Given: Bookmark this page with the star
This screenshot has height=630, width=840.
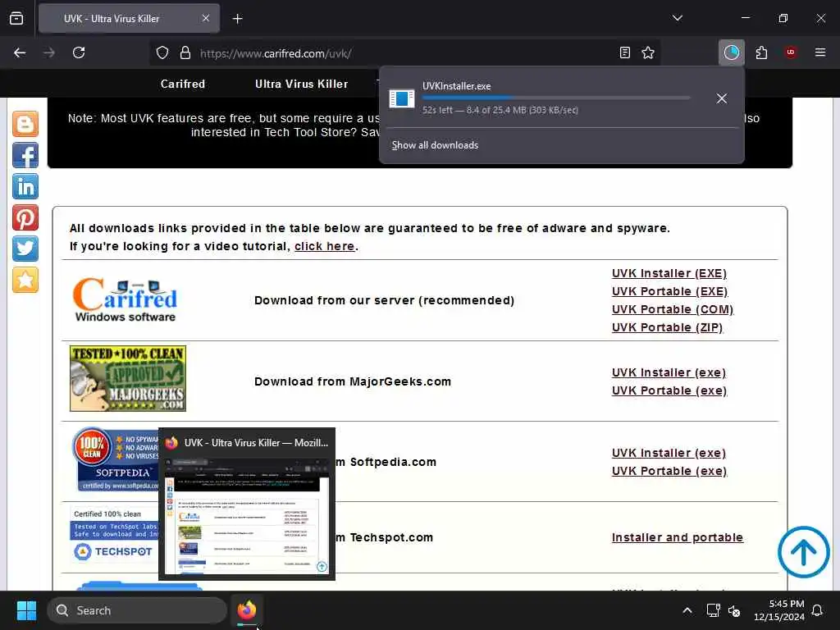Looking at the screenshot, I should (648, 52).
